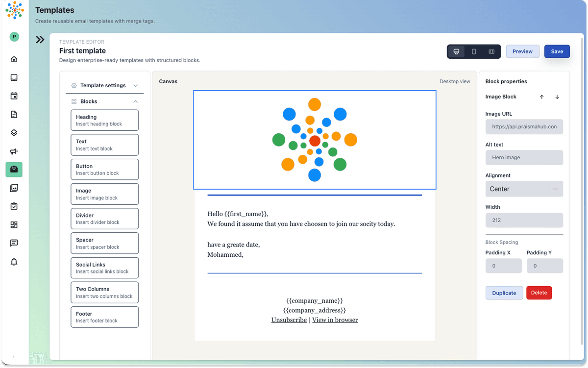Open the image gallery sidebar icon
This screenshot has height=368, width=588.
[x=14, y=188]
